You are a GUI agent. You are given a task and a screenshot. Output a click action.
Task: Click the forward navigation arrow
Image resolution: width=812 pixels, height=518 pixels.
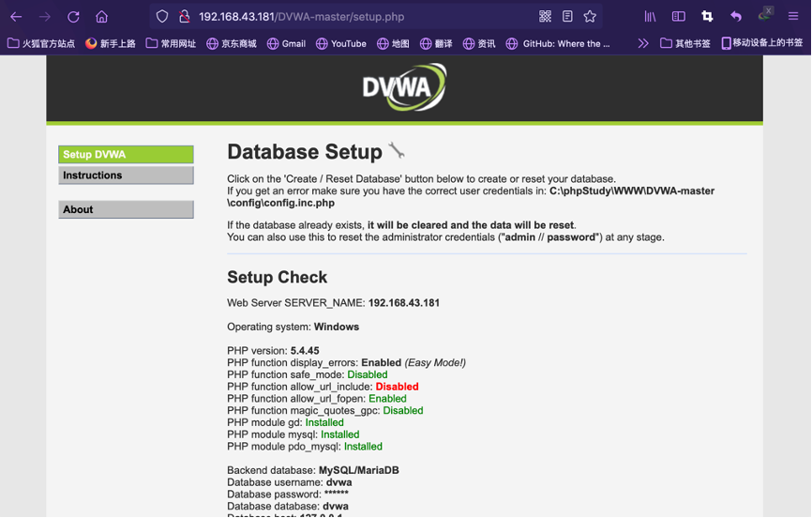45,17
